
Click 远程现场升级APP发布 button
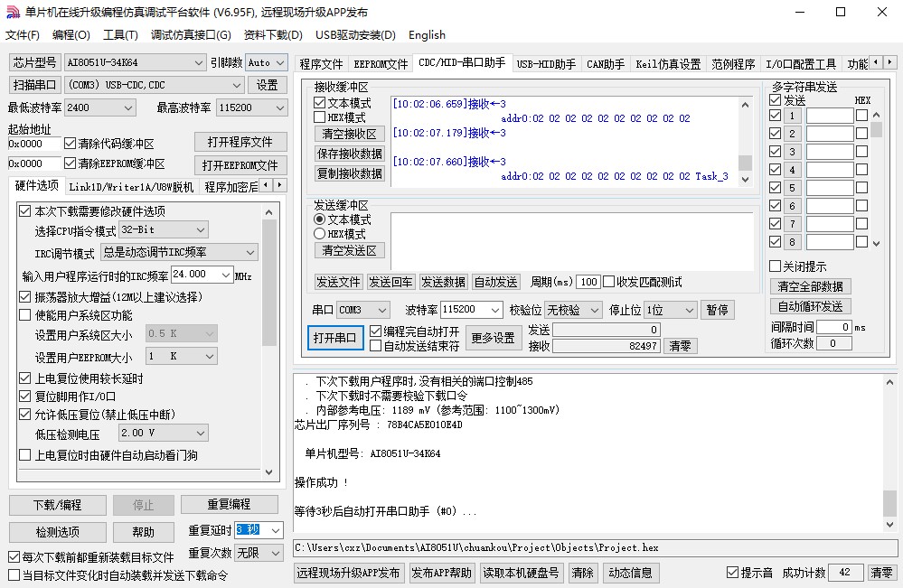coord(348,573)
